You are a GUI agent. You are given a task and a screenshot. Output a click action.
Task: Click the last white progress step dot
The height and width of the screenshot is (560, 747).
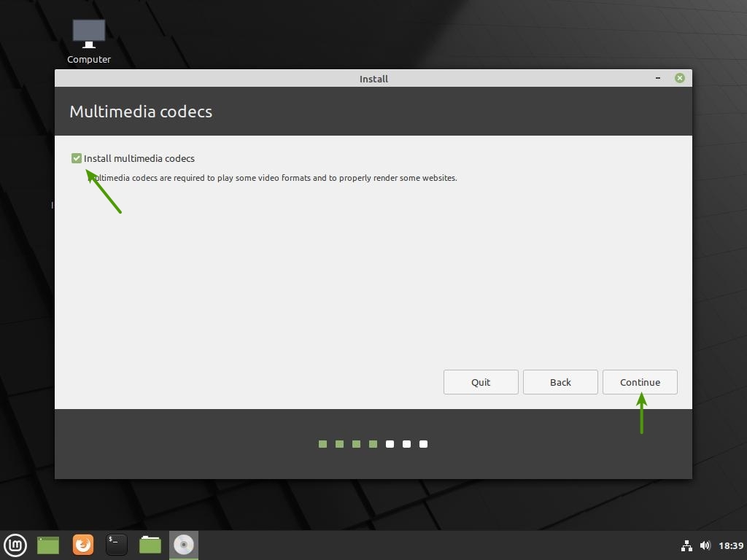[x=424, y=444]
